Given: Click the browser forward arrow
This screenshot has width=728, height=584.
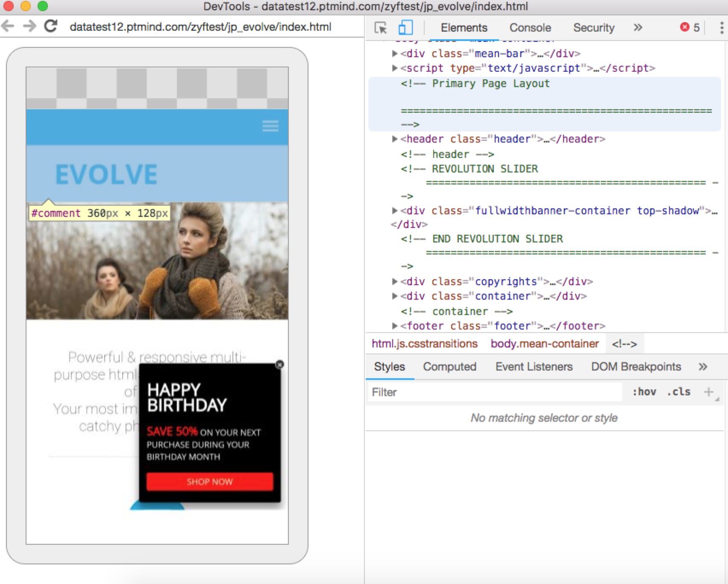Looking at the screenshot, I should [29, 26].
